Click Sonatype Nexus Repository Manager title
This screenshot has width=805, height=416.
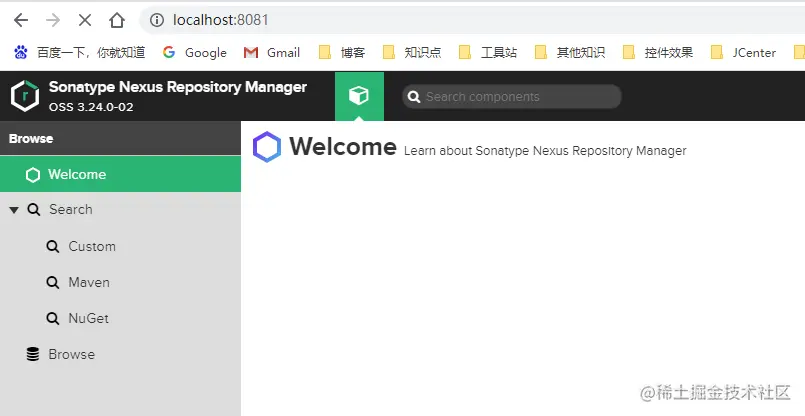click(178, 87)
